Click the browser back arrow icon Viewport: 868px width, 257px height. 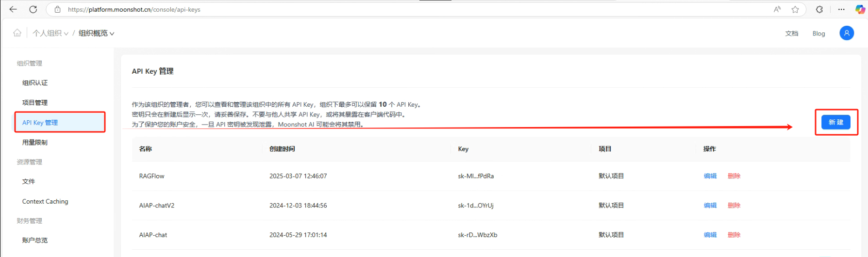tap(13, 9)
